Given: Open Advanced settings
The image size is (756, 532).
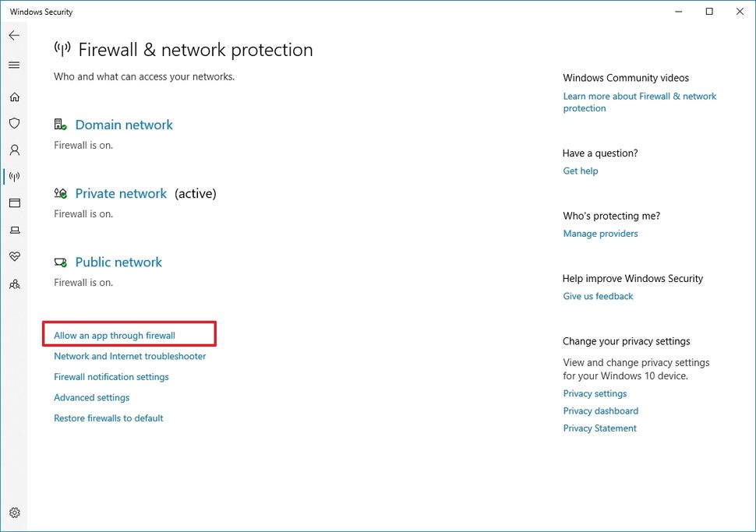Looking at the screenshot, I should (91, 397).
